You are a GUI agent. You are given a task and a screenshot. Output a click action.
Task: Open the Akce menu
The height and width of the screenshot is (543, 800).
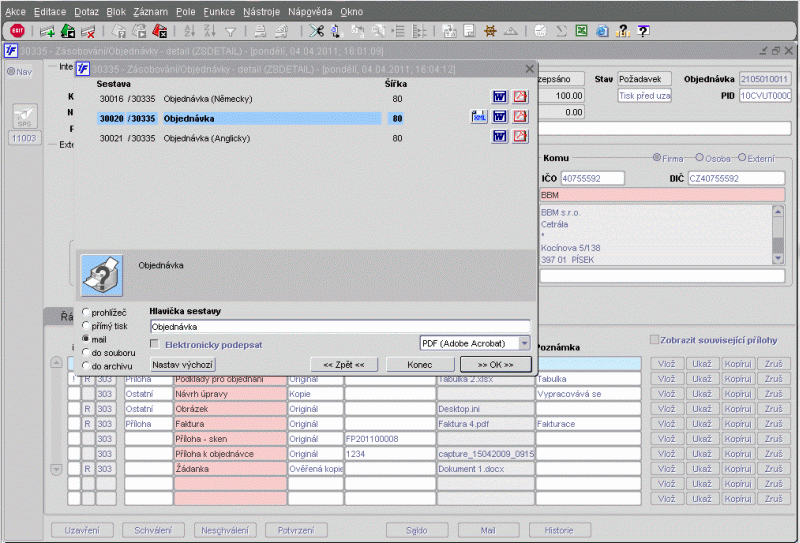15,11
